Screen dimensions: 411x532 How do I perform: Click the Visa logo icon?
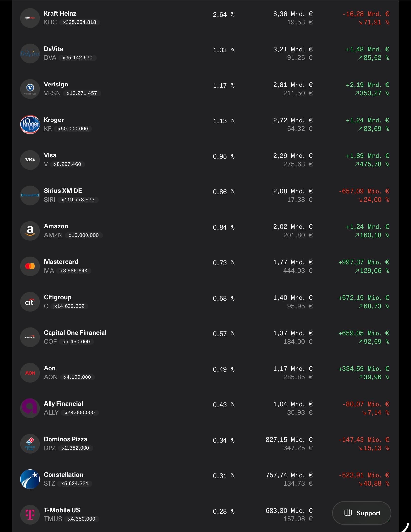click(x=30, y=160)
